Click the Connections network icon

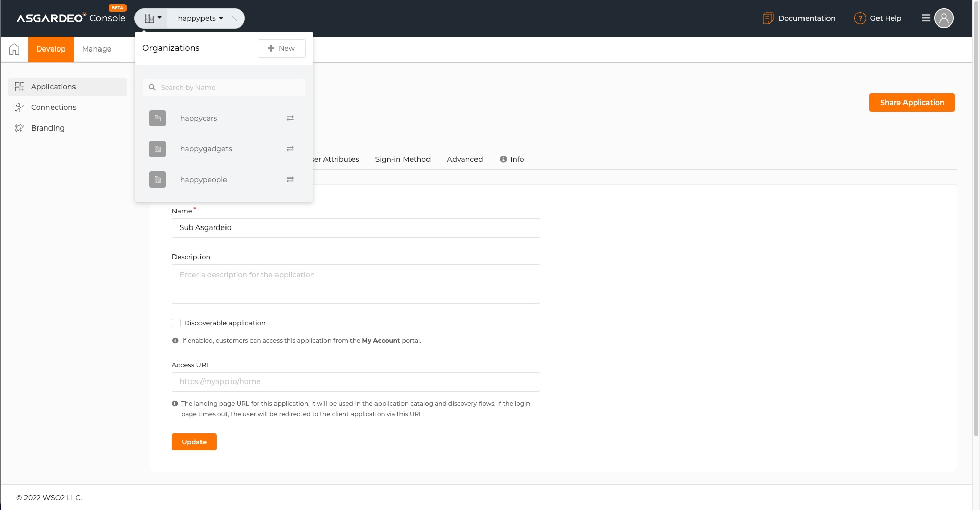point(20,107)
